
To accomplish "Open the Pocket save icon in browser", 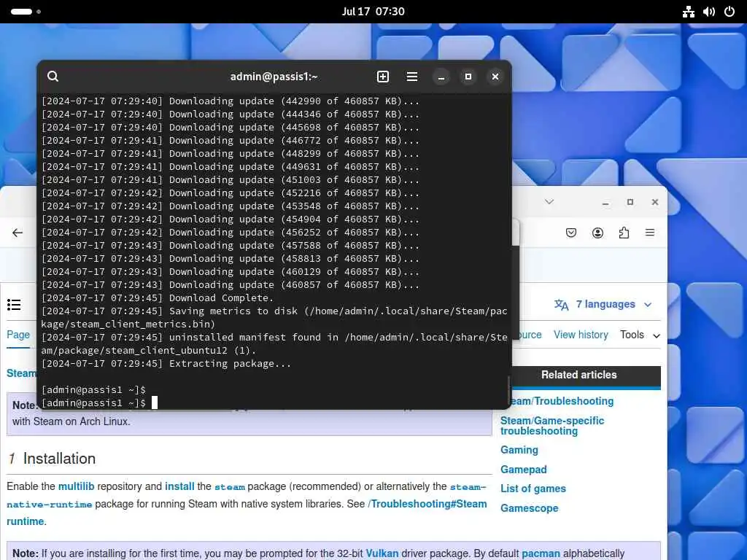I will tap(571, 233).
